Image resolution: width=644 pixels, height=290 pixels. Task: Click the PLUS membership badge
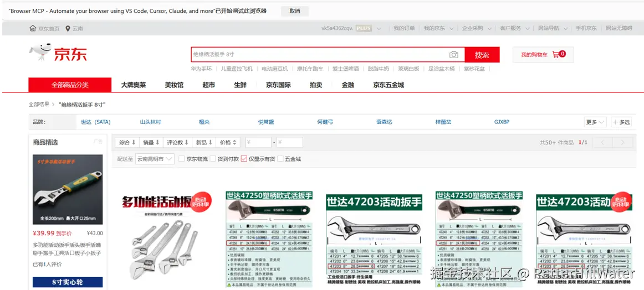coord(364,28)
